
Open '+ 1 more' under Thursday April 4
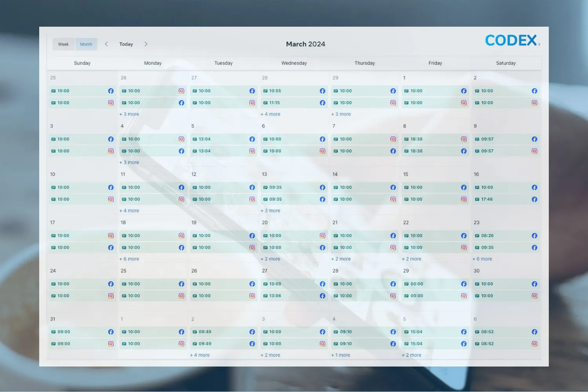click(341, 355)
